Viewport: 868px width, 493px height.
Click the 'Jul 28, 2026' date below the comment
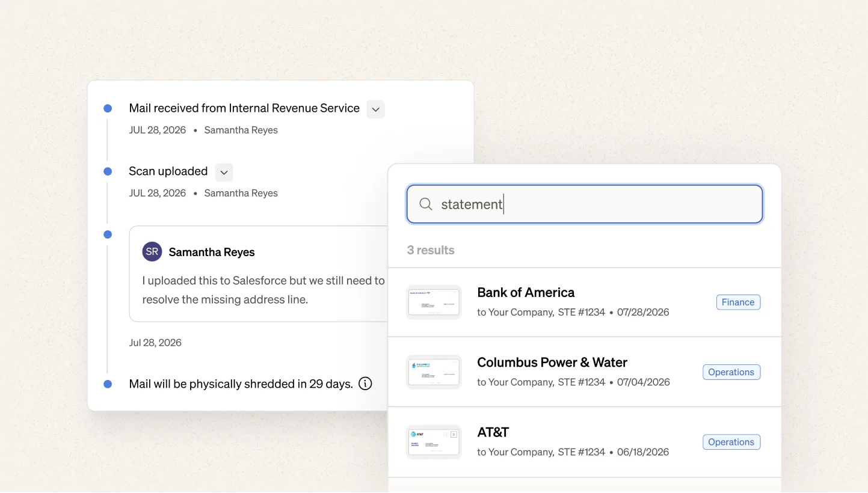pos(155,343)
